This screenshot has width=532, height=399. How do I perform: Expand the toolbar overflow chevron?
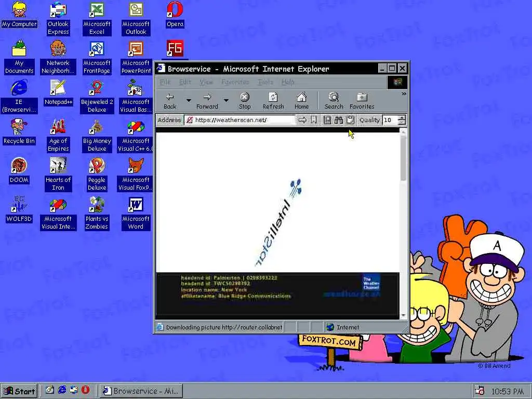pyautogui.click(x=404, y=94)
